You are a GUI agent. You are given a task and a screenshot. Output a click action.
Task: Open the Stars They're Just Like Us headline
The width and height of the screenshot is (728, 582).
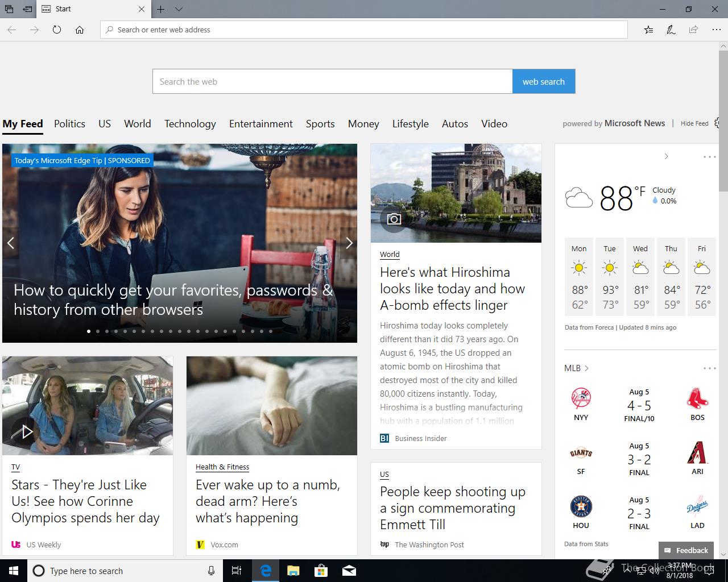tap(85, 501)
